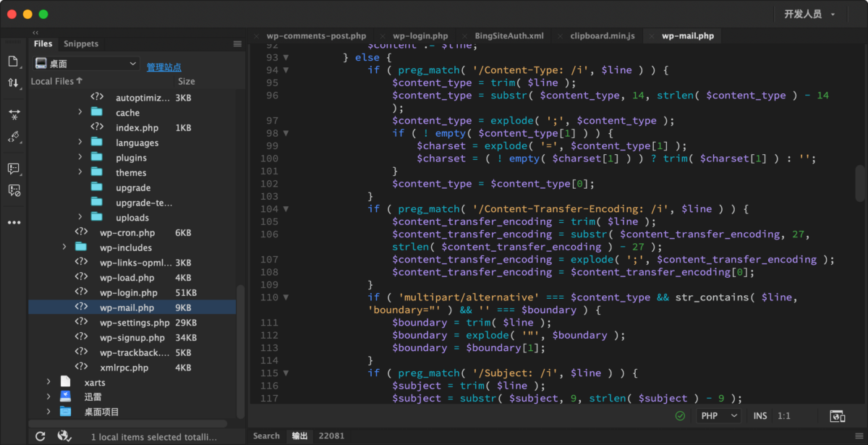Switch to the Files panel tab
Image resolution: width=868 pixels, height=445 pixels.
click(x=43, y=44)
